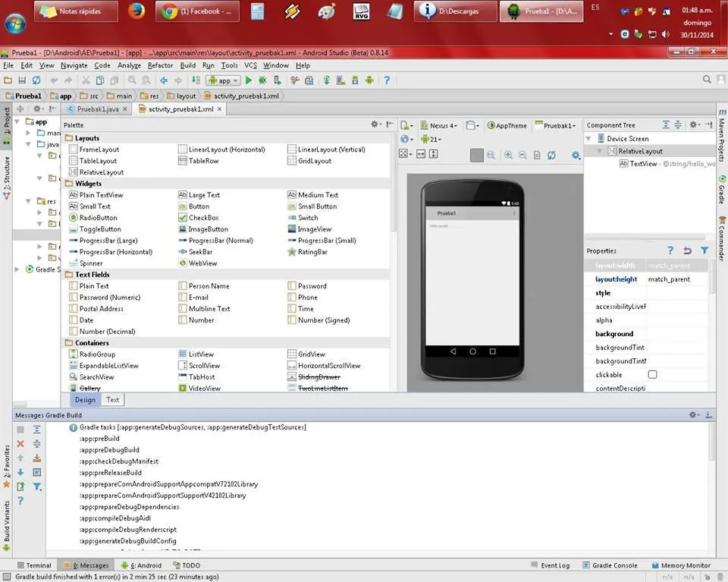This screenshot has height=582, width=728.
Task: Select the ToggleButton widget in the palette
Action: (96, 229)
